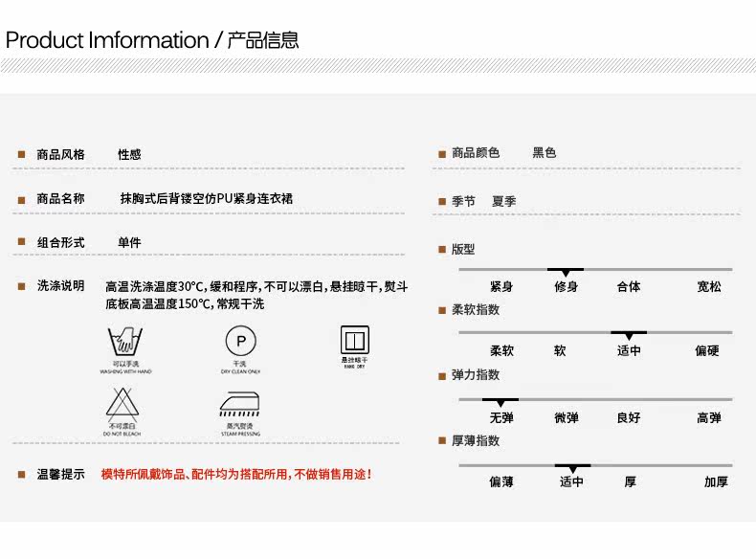The height and width of the screenshot is (559, 756).
Task: Click the label '温馨提示'
Action: (x=60, y=474)
